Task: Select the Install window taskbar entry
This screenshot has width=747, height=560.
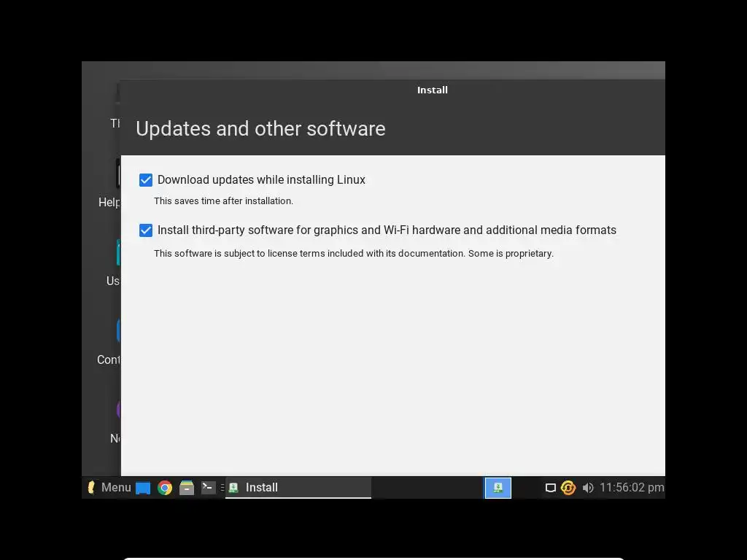Action: (298, 488)
